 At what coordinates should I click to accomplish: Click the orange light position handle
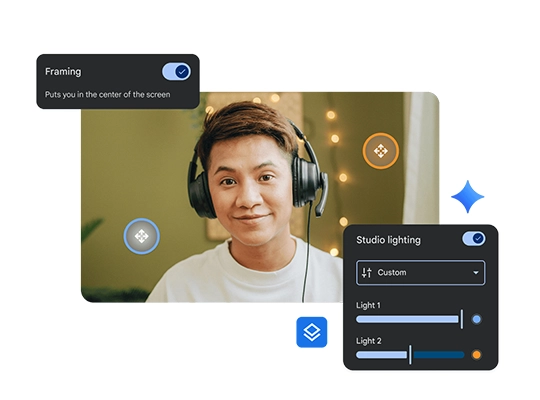[x=381, y=151]
